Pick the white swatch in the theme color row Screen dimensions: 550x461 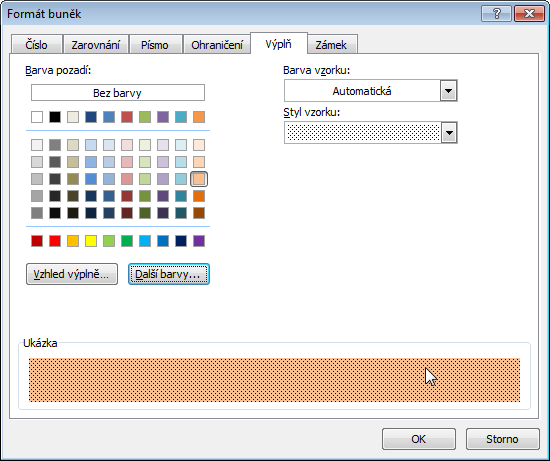[37, 117]
